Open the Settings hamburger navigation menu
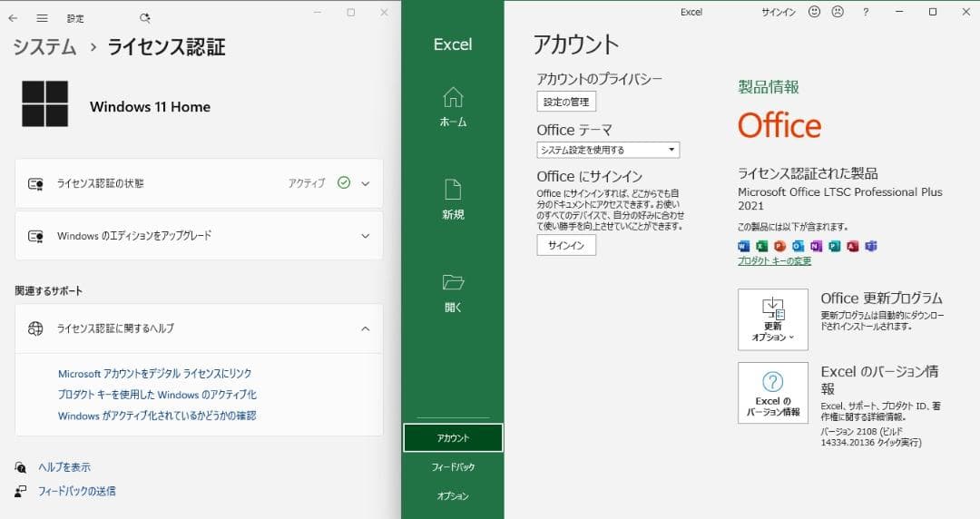The image size is (980, 519). [x=42, y=18]
